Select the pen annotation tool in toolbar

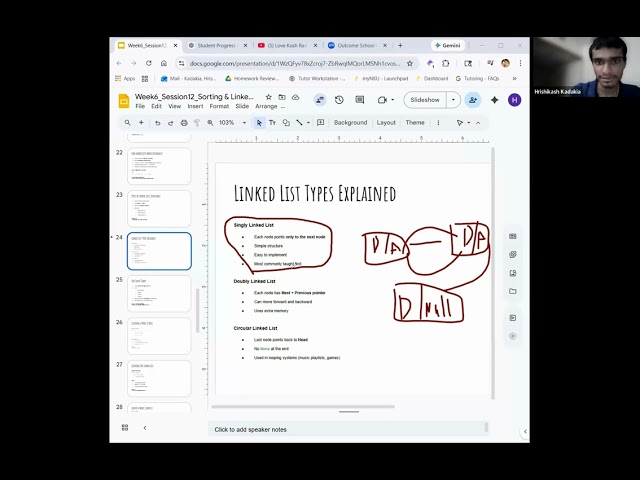pos(460,123)
